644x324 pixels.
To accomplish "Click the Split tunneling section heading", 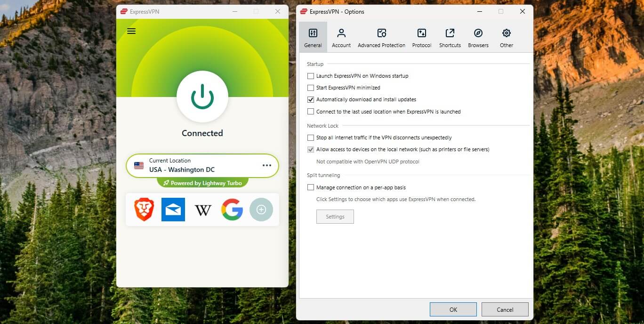I will click(323, 175).
